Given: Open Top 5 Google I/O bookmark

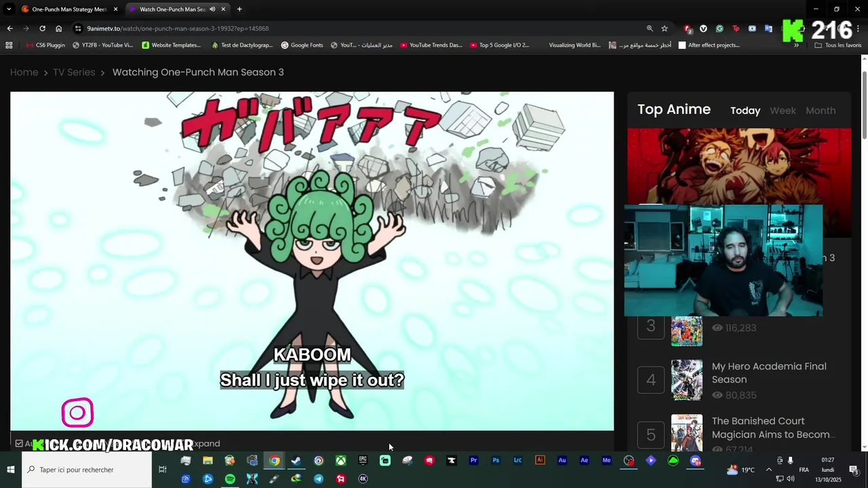Looking at the screenshot, I should coord(498,45).
